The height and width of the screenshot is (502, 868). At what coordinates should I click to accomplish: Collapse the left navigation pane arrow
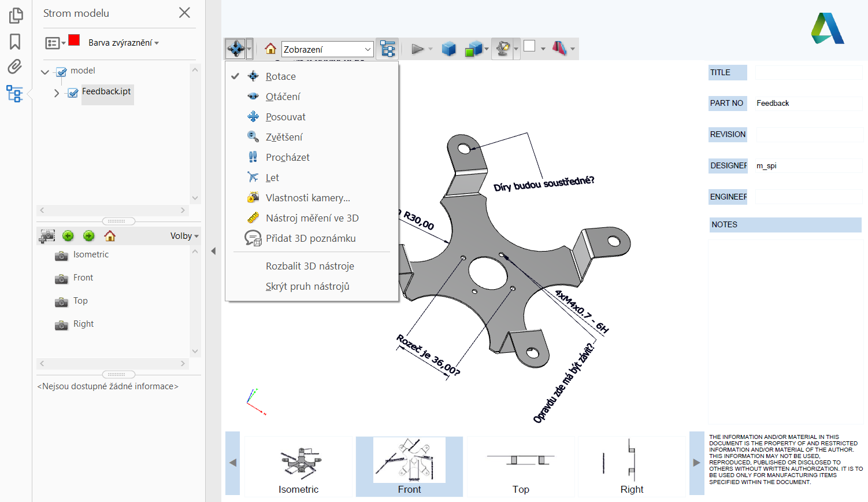[x=213, y=251]
